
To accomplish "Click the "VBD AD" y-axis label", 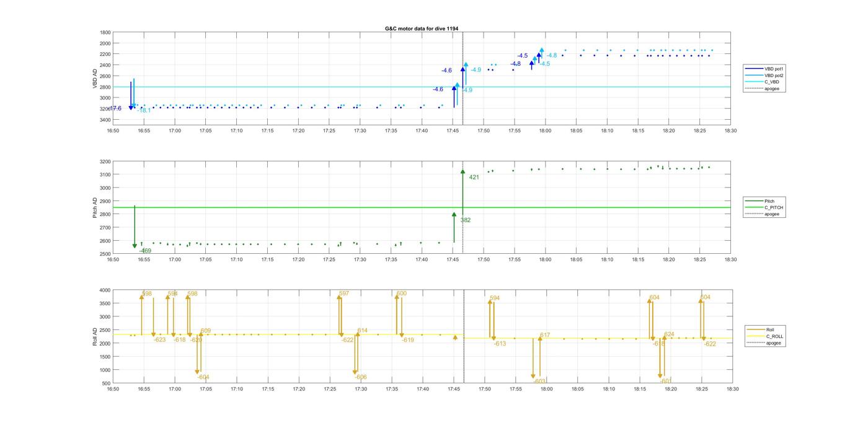I will coord(95,78).
